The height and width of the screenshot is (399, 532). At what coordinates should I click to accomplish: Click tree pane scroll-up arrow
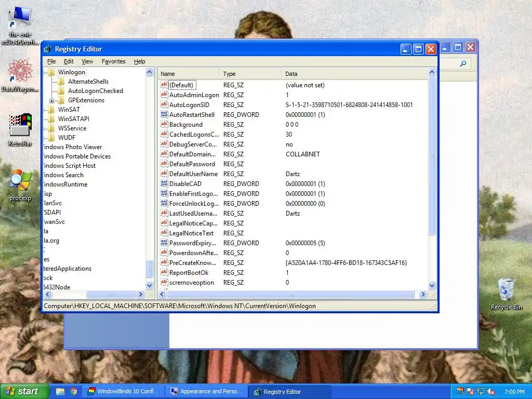coord(149,72)
